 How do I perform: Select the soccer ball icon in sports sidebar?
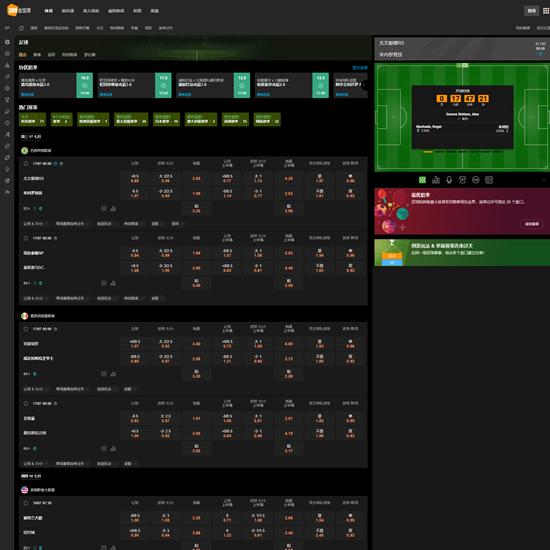tap(7, 42)
